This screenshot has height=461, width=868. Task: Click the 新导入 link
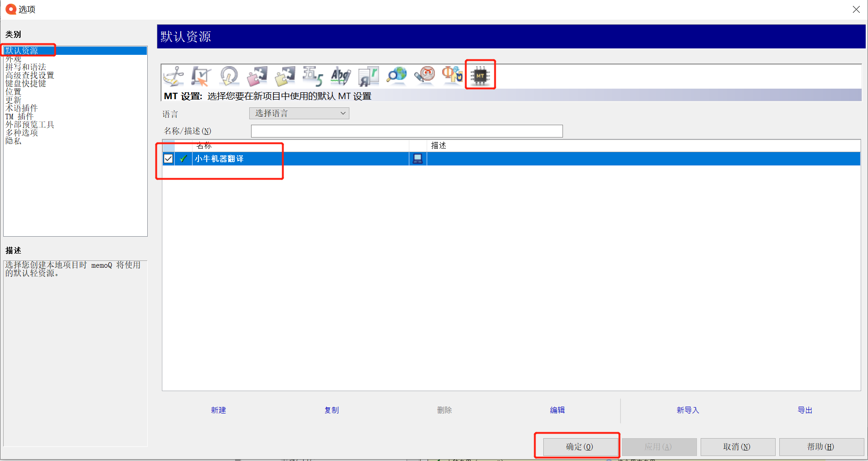[x=688, y=410]
